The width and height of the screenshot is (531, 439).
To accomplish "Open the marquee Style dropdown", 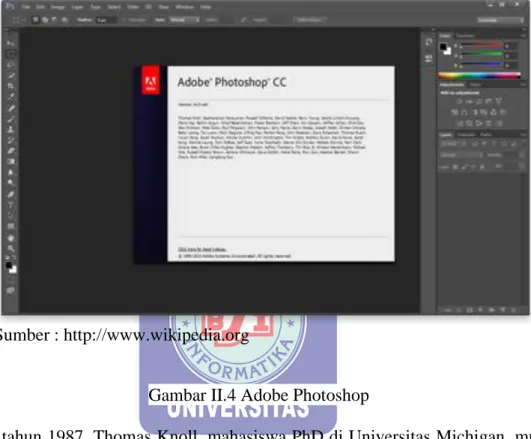I will 184,20.
